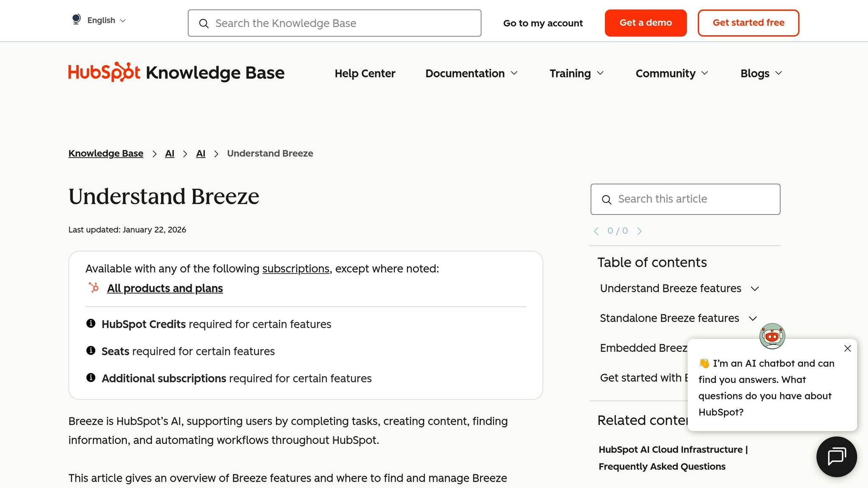Image resolution: width=868 pixels, height=488 pixels.
Task: Click the info icon next to Seats
Action: pyautogui.click(x=90, y=351)
